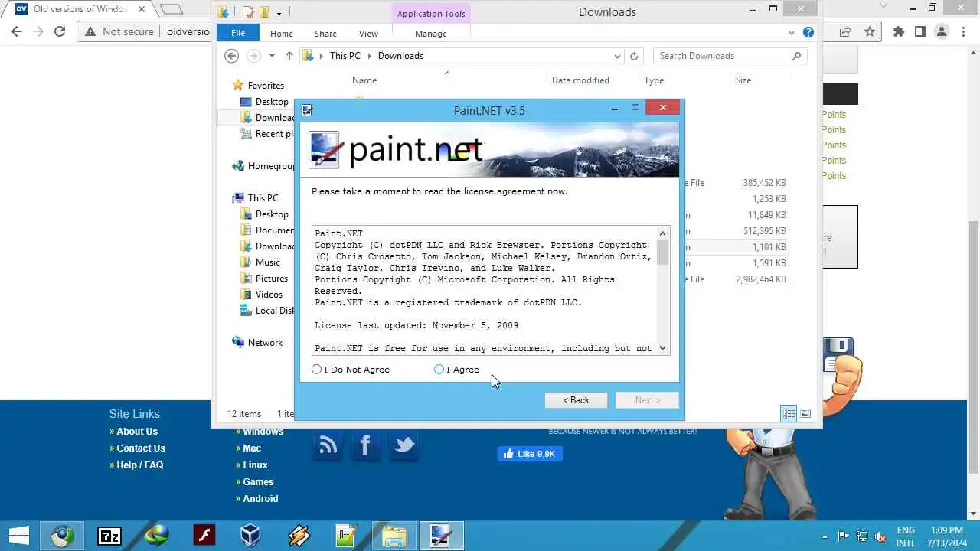This screenshot has width=980, height=551.
Task: Open the Android category link
Action: [260, 499]
